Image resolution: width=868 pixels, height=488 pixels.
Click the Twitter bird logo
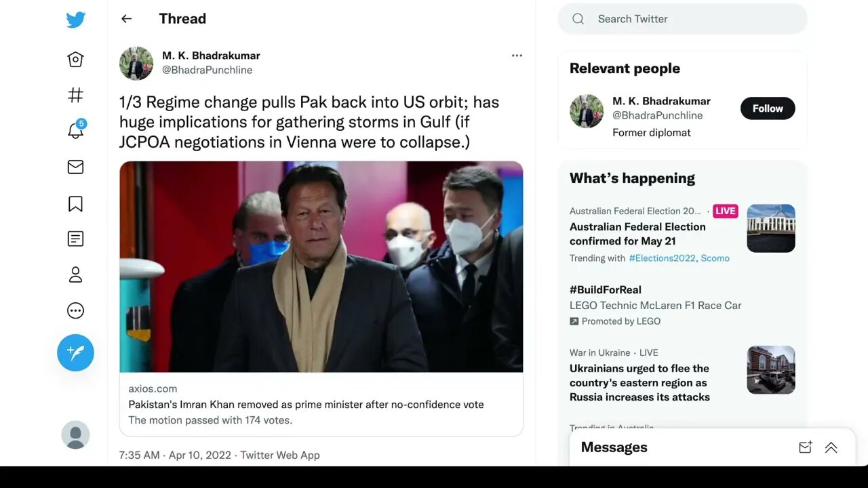click(75, 20)
